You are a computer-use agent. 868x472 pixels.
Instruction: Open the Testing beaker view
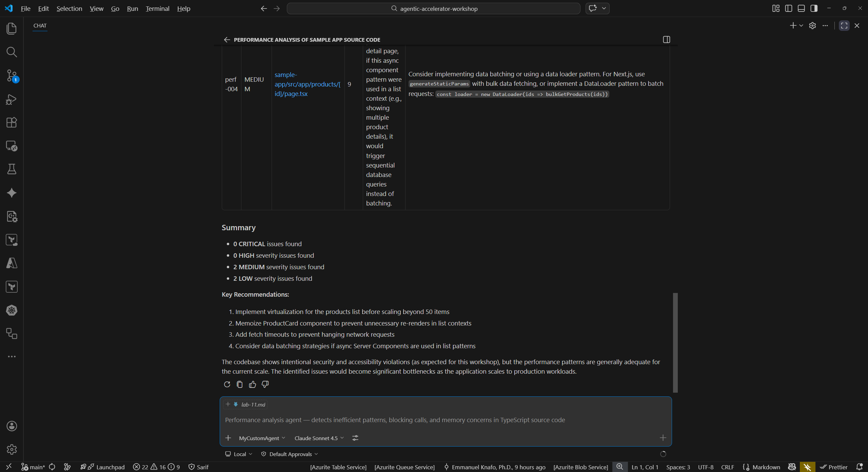pos(12,169)
